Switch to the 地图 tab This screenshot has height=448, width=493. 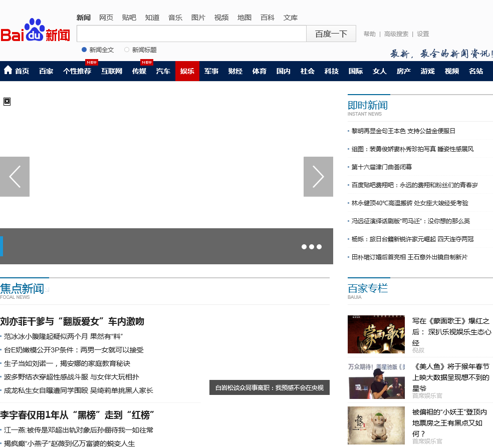[x=244, y=18]
